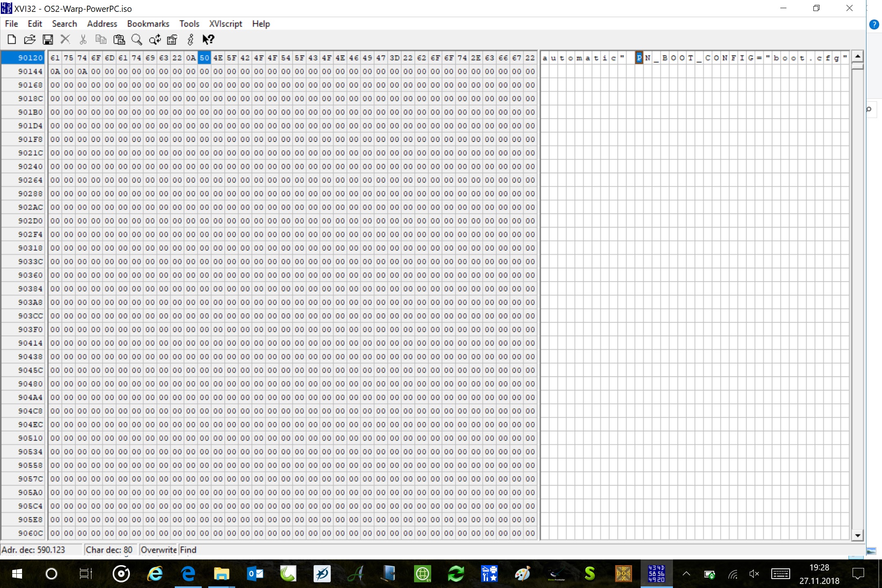Open the Wi-Fi network tray icon
The image size is (882, 588).
tap(733, 574)
